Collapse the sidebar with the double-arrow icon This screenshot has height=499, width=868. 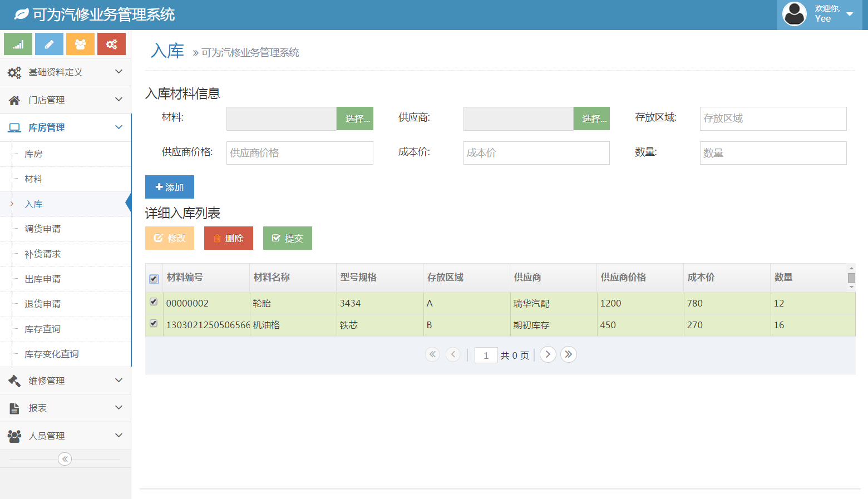65,459
